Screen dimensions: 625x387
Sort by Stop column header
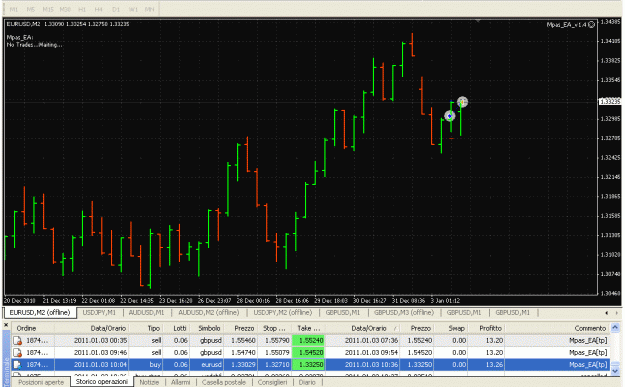click(275, 328)
